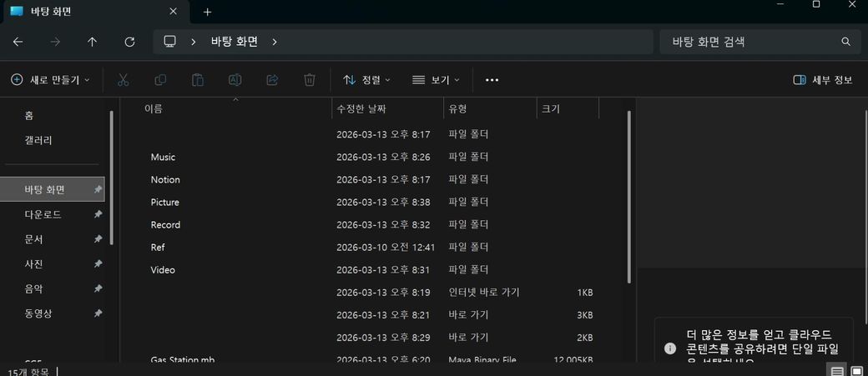The height and width of the screenshot is (376, 868).
Task: Open a new tab with plus button
Action: (x=208, y=12)
